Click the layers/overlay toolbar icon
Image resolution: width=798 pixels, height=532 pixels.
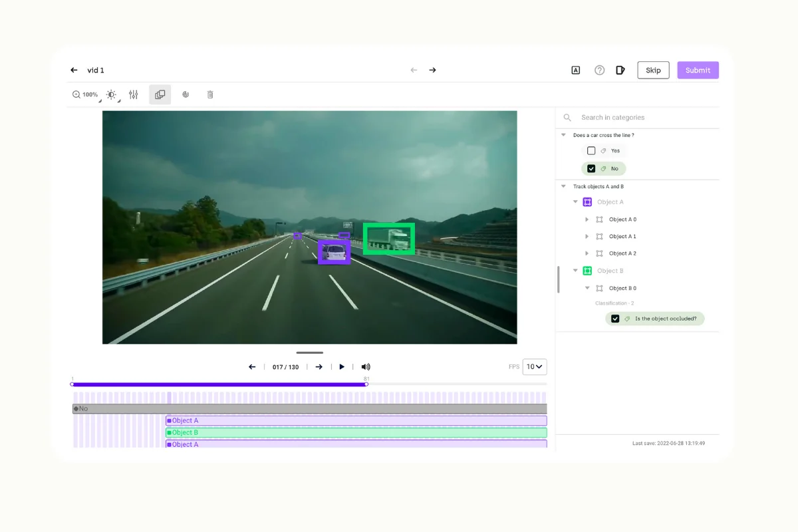(x=160, y=94)
